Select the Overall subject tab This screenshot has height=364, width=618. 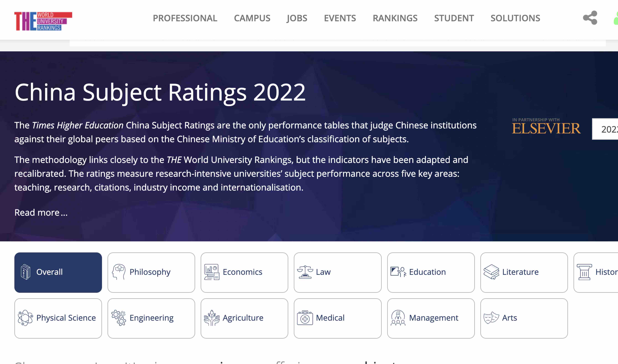(58, 272)
